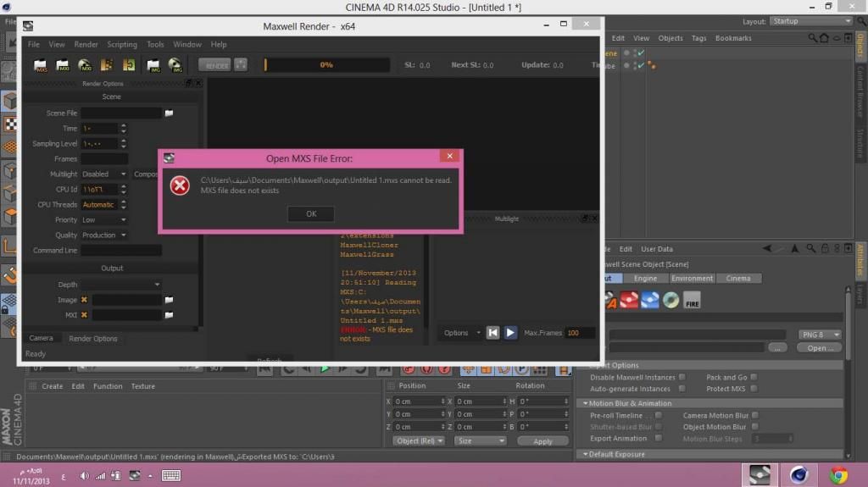Browse for MXI output folder icon

tap(169, 315)
